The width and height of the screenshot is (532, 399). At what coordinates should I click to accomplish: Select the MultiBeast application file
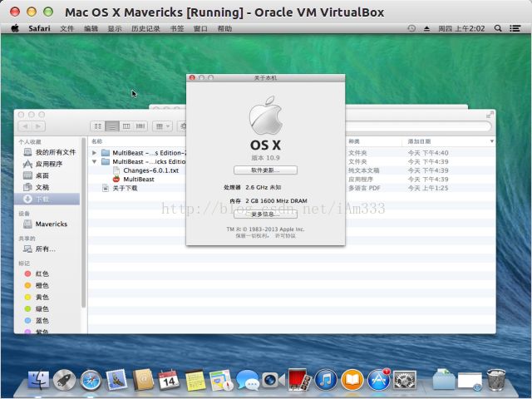(x=139, y=180)
